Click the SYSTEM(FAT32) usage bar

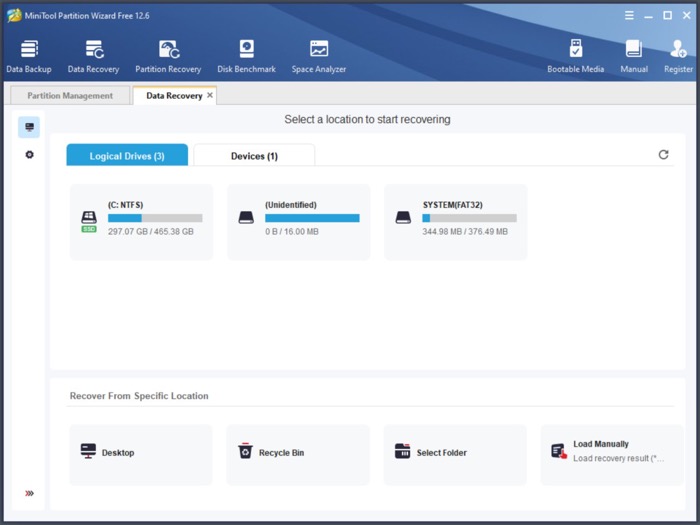tap(470, 218)
